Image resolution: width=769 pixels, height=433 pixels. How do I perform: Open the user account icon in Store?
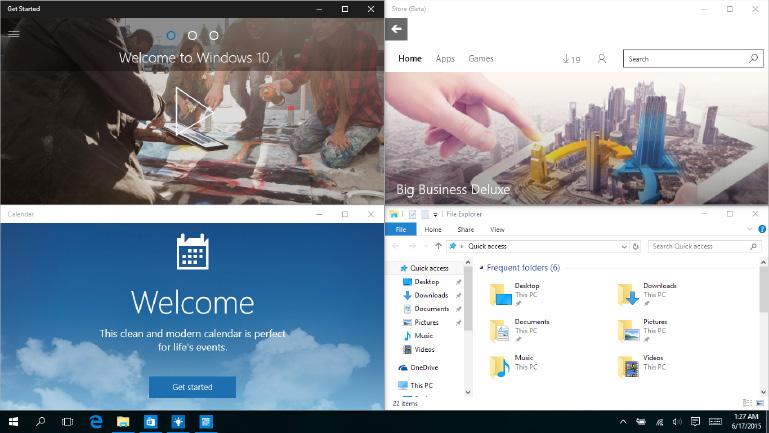[x=602, y=59]
